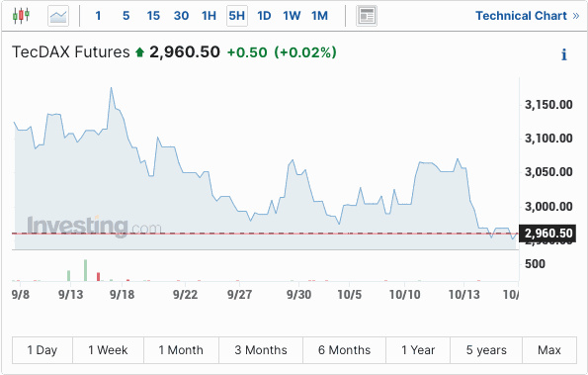Click the 9/27 date label

(239, 294)
